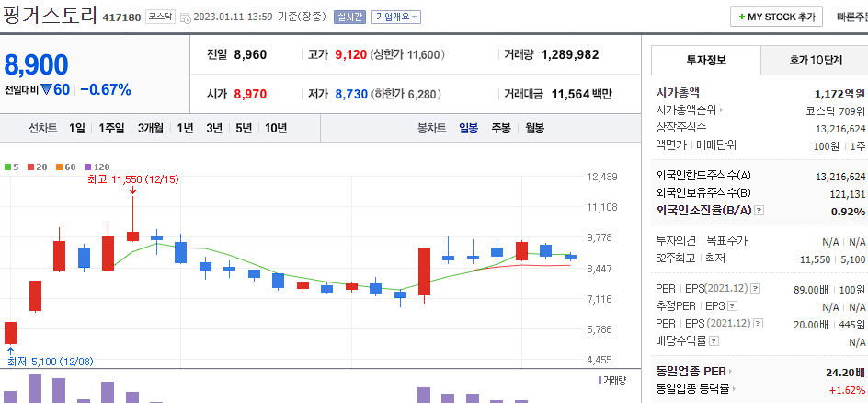Open help icon next to 배당수익률
Screen dimensions: 868x403
(714, 341)
